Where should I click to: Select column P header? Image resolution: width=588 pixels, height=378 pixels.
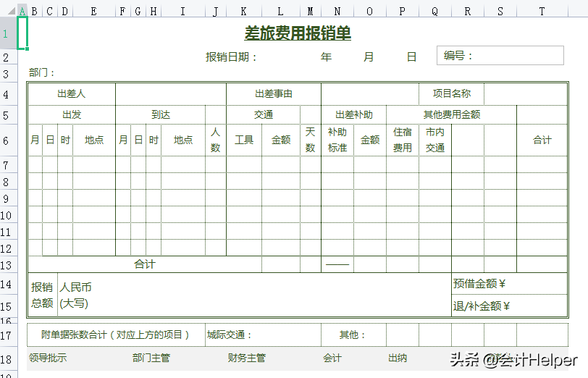point(403,12)
